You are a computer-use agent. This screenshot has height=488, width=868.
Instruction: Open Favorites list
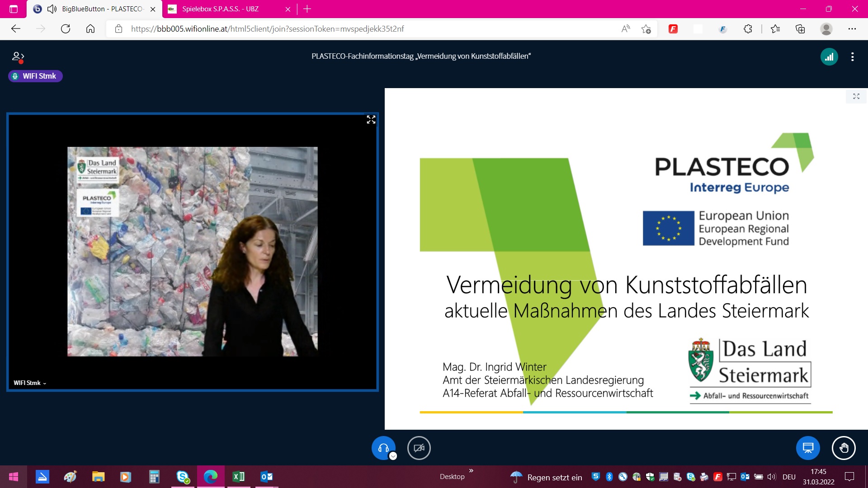775,29
